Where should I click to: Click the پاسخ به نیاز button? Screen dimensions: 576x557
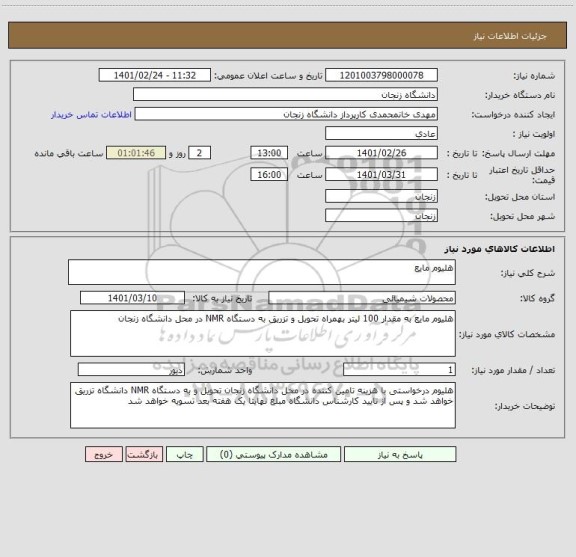click(x=400, y=454)
